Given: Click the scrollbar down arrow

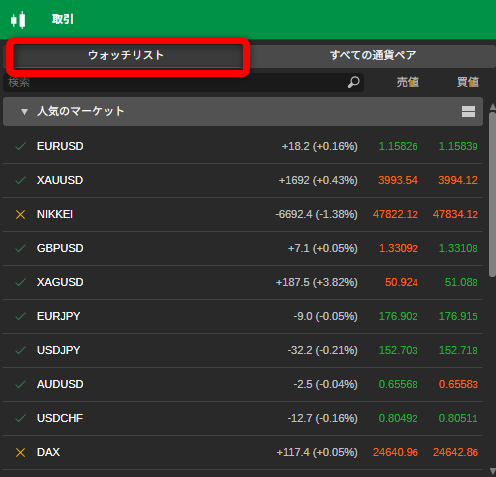Looking at the screenshot, I should [493, 471].
